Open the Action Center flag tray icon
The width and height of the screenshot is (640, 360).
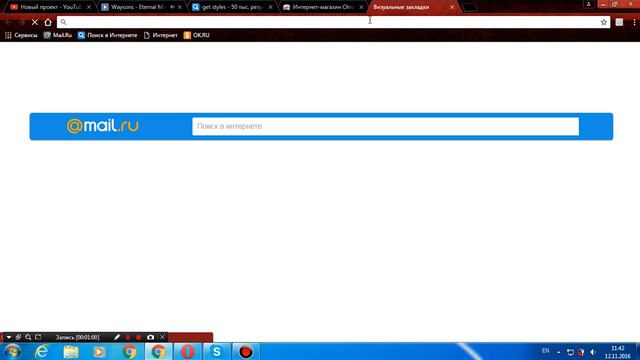pyautogui.click(x=581, y=352)
